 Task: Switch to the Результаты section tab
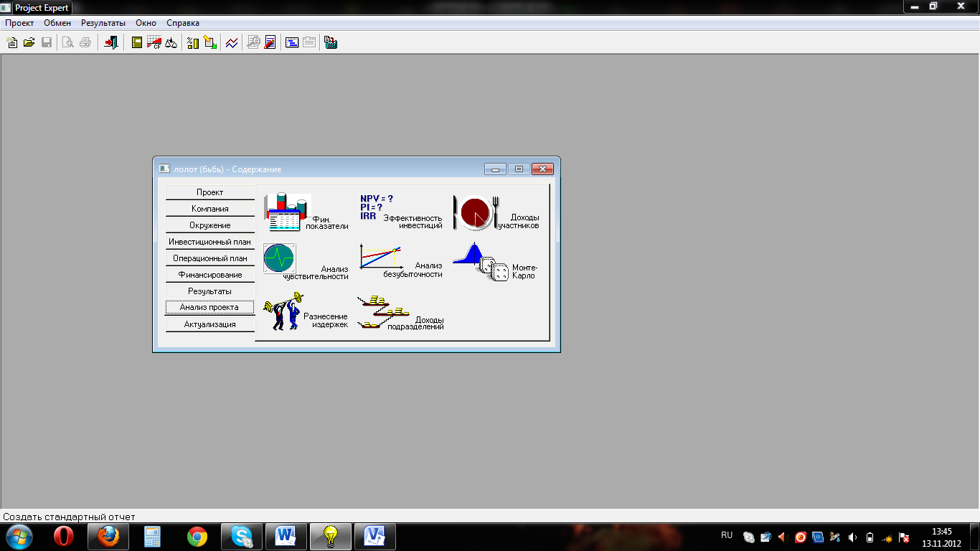210,291
